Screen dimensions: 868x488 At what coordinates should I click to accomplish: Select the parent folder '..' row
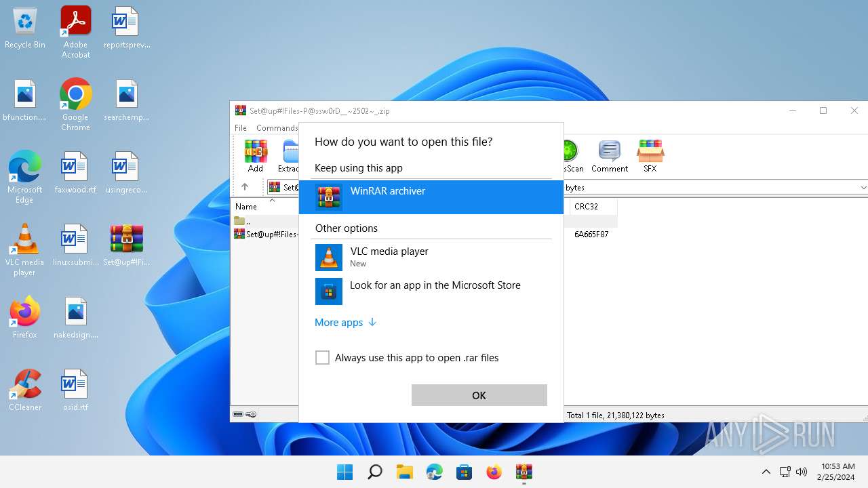point(243,222)
